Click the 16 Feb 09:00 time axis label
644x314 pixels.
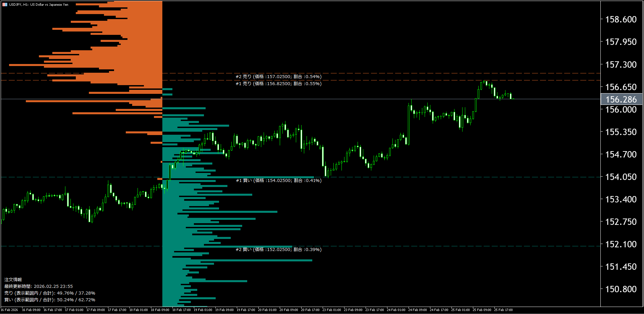point(31,310)
